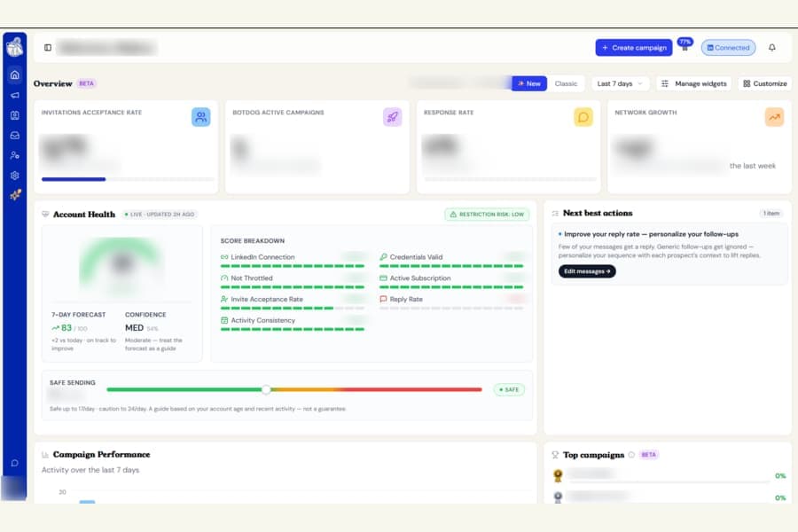Toggle the sidebar panel icon
The height and width of the screenshot is (532, 798).
(48, 47)
